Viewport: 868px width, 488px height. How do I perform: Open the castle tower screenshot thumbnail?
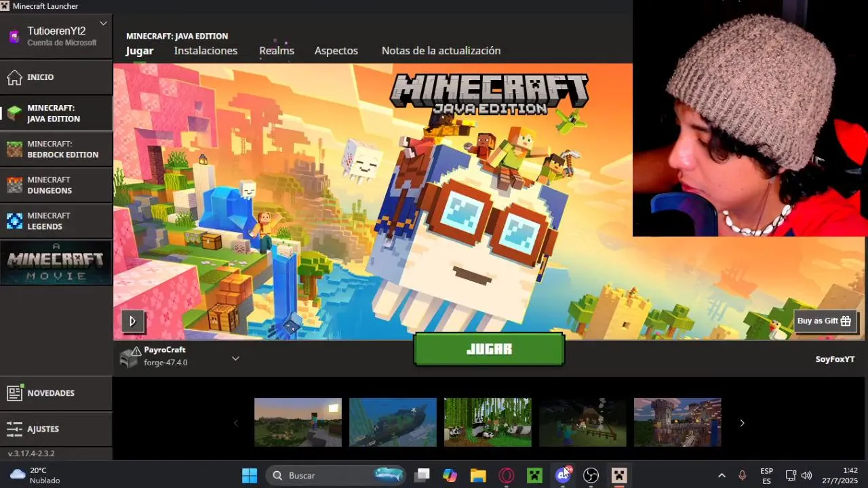click(677, 422)
